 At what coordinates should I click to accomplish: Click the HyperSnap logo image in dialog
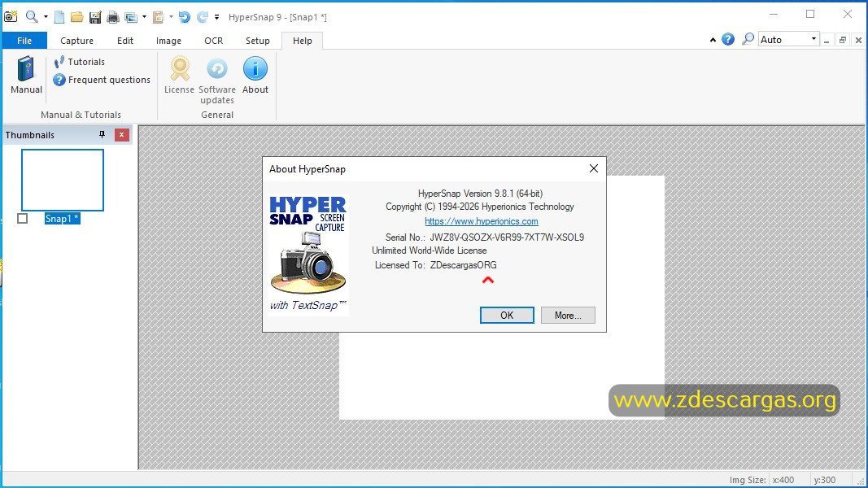pos(308,255)
